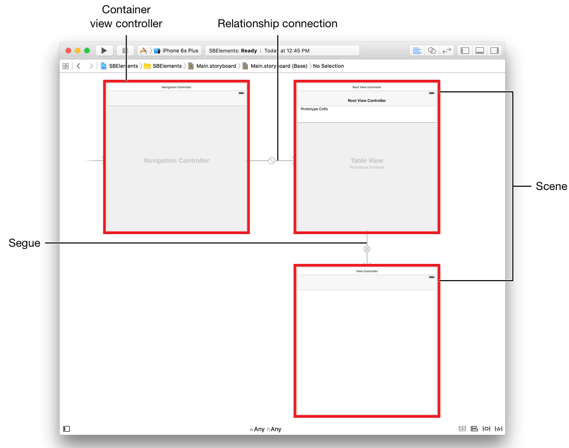Click the Root View Controller navigation title

(x=367, y=100)
